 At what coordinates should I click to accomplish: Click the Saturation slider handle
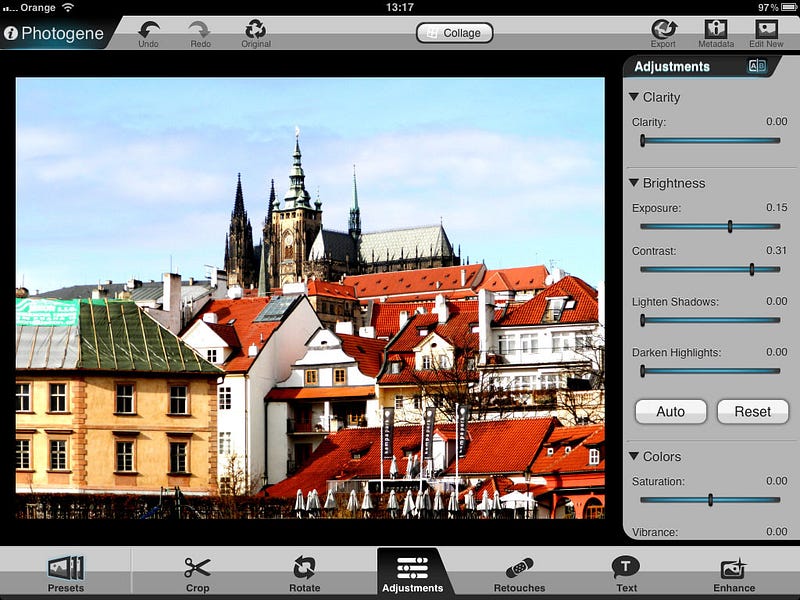710,500
